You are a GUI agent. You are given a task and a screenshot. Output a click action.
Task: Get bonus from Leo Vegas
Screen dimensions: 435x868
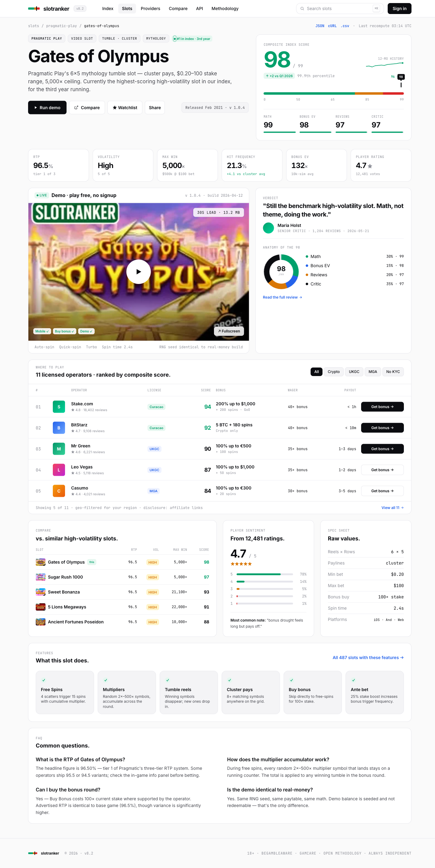pyautogui.click(x=382, y=470)
